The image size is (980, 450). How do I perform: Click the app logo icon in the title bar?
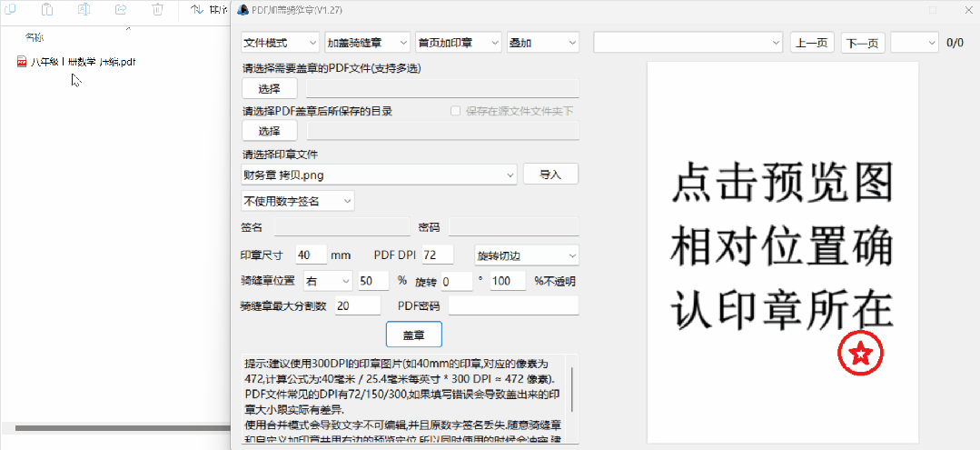click(x=243, y=10)
